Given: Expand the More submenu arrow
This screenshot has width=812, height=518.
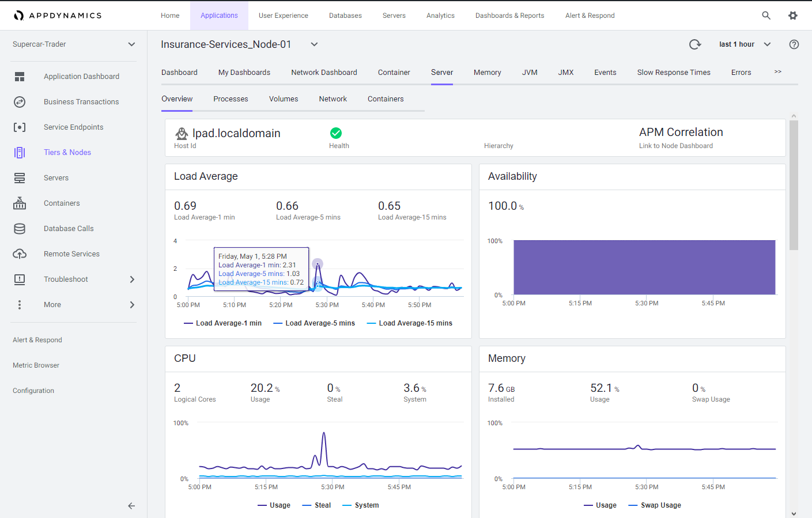Looking at the screenshot, I should 132,305.
